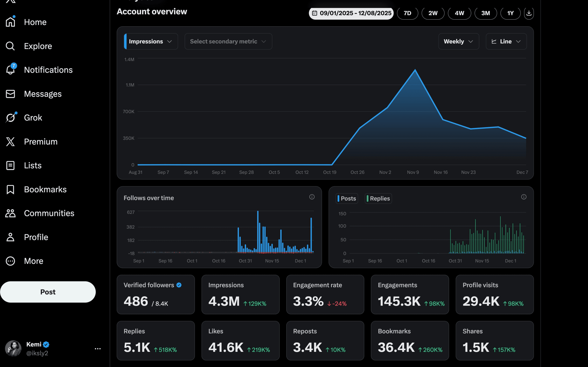Switch the date range to 1Y
The width and height of the screenshot is (588, 367).
(510, 13)
